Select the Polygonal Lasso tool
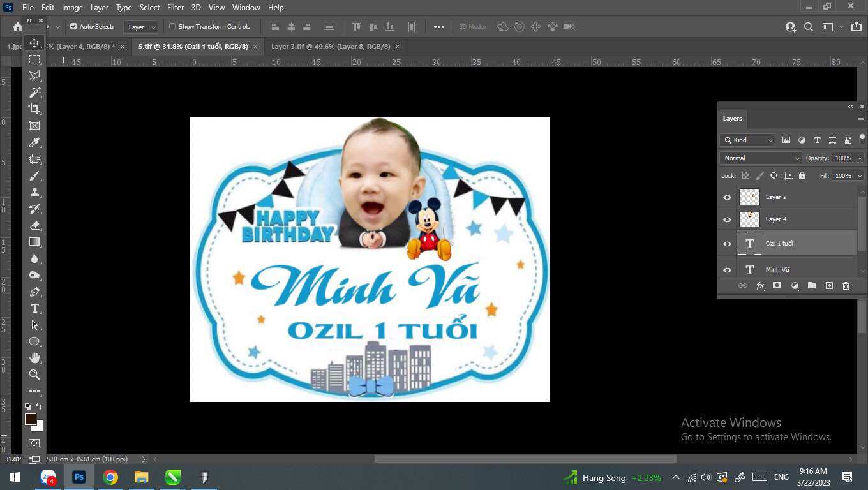Viewport: 868px width, 490px height. click(x=34, y=76)
